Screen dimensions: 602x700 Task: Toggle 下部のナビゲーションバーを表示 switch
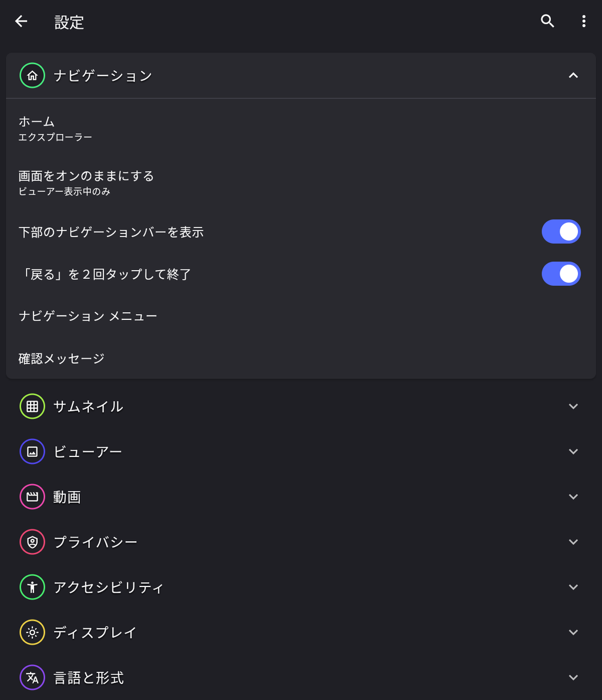coord(561,232)
